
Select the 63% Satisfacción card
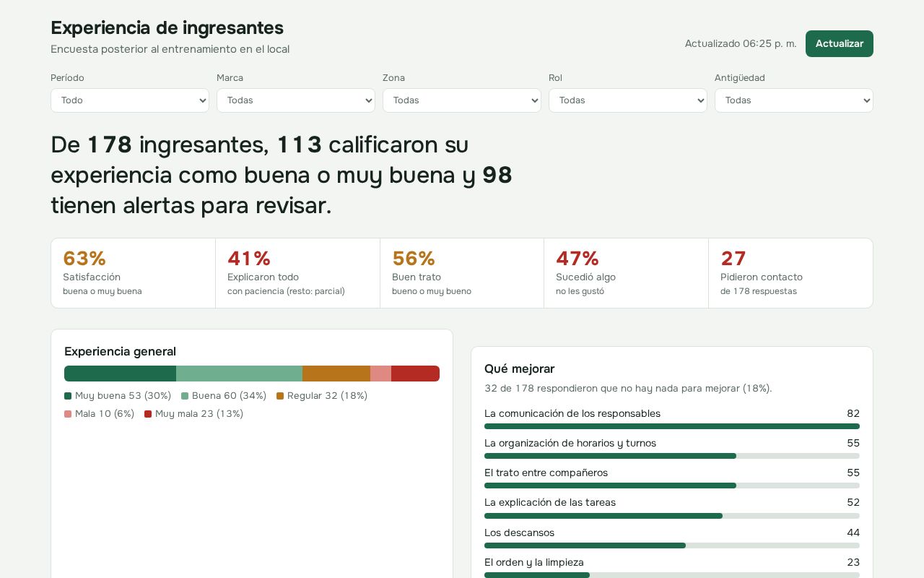coord(134,273)
